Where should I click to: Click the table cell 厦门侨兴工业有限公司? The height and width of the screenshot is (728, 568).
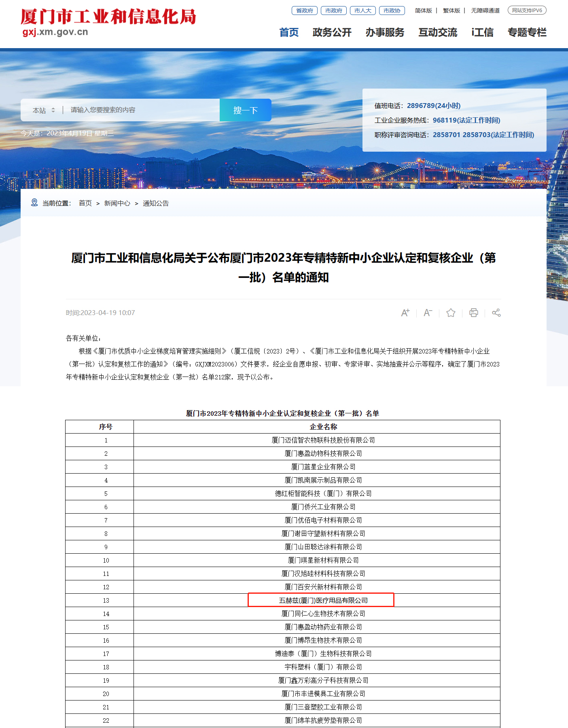pos(317,507)
